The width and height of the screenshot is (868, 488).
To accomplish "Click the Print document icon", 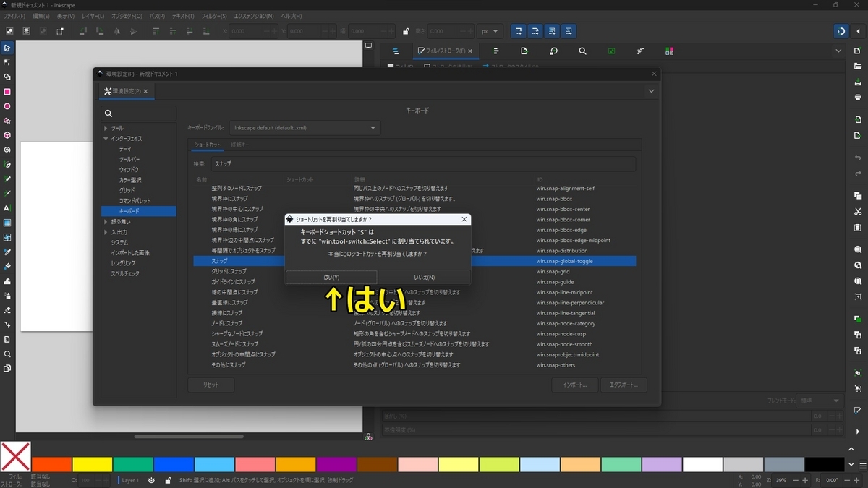I will click(857, 97).
